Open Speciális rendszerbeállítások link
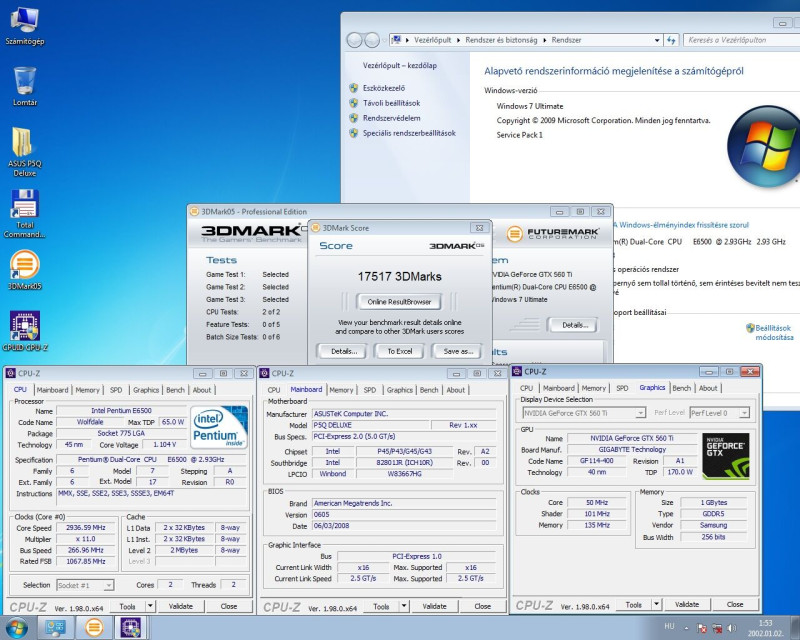 409,133
